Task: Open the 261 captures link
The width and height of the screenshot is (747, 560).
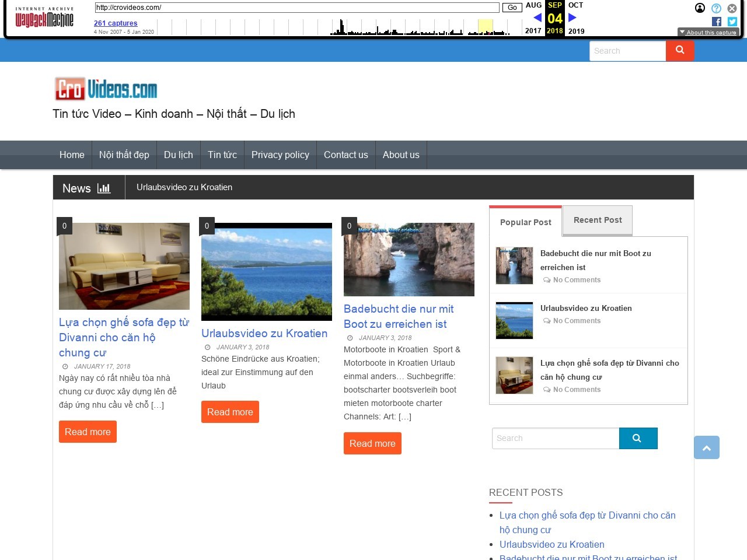Action: (116, 23)
